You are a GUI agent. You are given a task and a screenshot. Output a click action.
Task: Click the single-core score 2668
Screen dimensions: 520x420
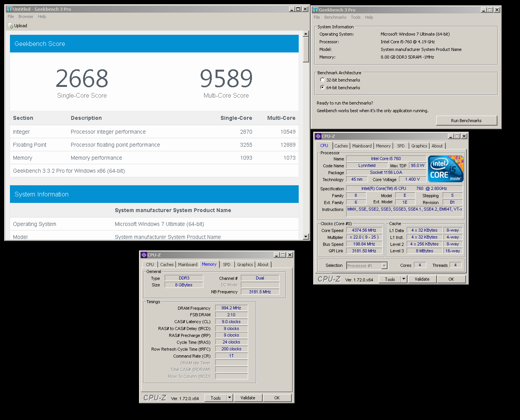coord(82,78)
